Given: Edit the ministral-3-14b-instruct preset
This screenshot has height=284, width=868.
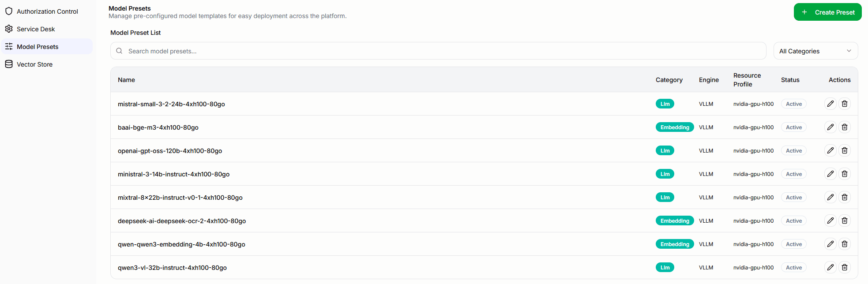Looking at the screenshot, I should (x=830, y=174).
